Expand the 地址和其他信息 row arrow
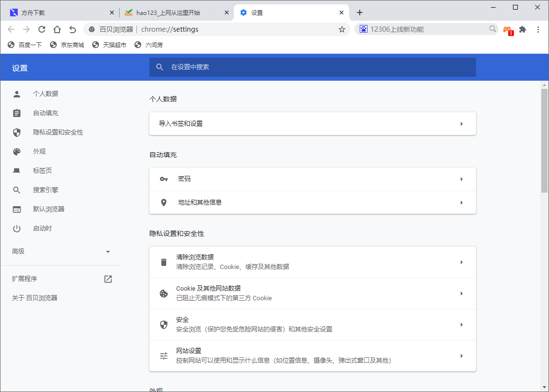 [x=462, y=202]
